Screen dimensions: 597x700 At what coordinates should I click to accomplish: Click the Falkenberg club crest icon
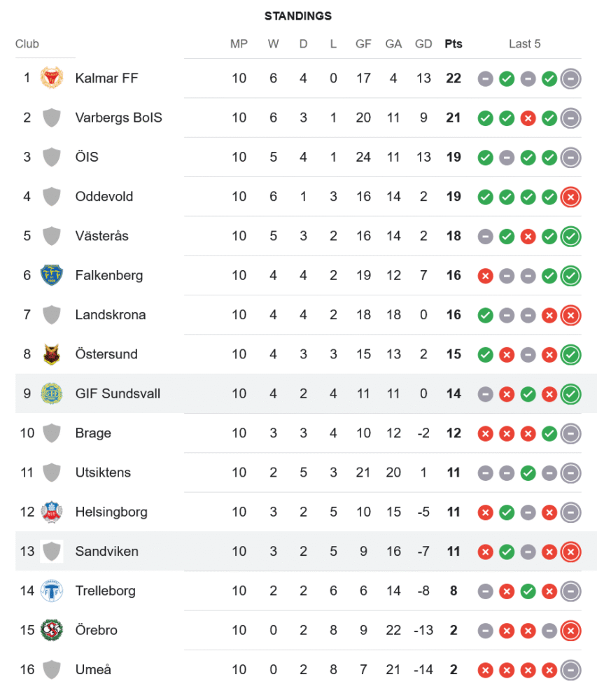click(51, 276)
